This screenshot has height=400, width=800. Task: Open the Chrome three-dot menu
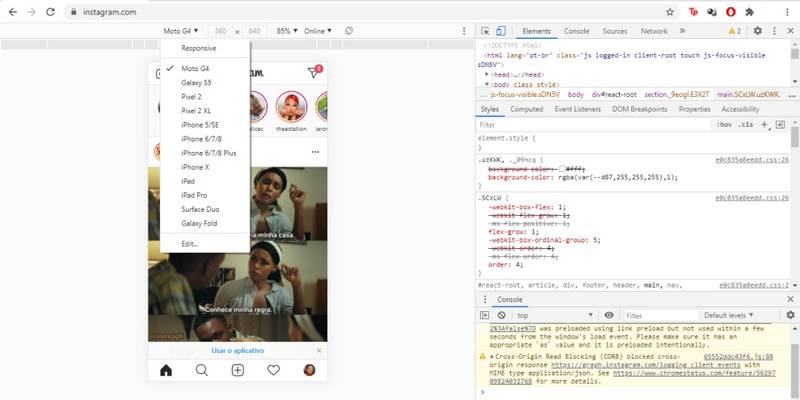coord(788,12)
